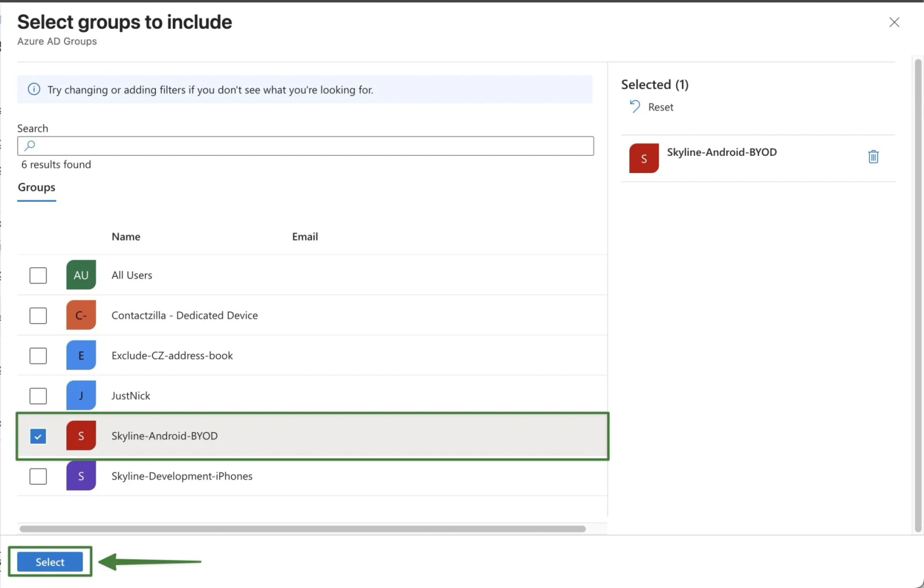The image size is (924, 588).
Task: Click the Reset undo arrow icon
Action: [x=635, y=107]
